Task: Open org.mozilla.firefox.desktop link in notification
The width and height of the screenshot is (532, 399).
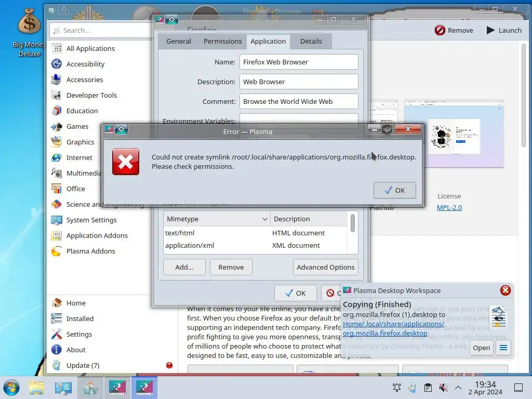Action: click(x=385, y=334)
